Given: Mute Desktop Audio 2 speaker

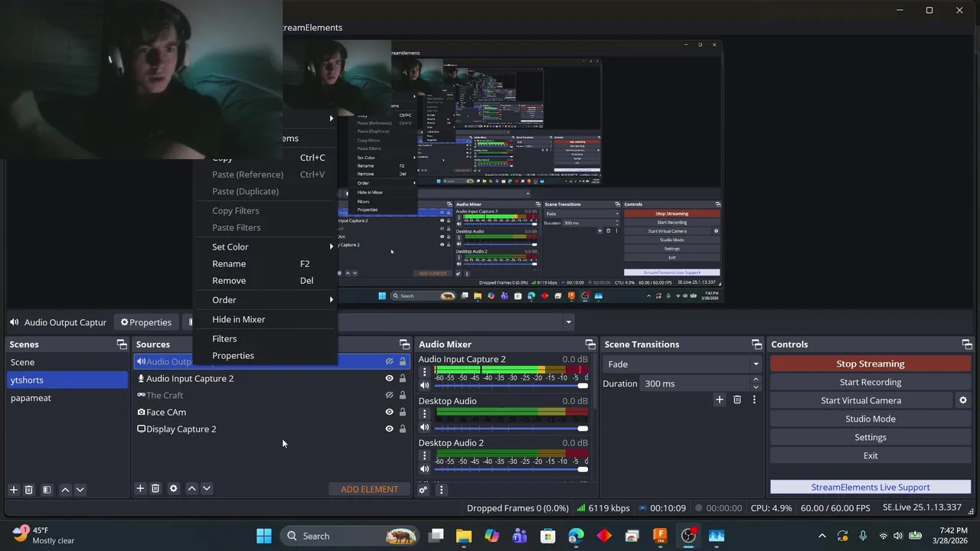Looking at the screenshot, I should (425, 469).
